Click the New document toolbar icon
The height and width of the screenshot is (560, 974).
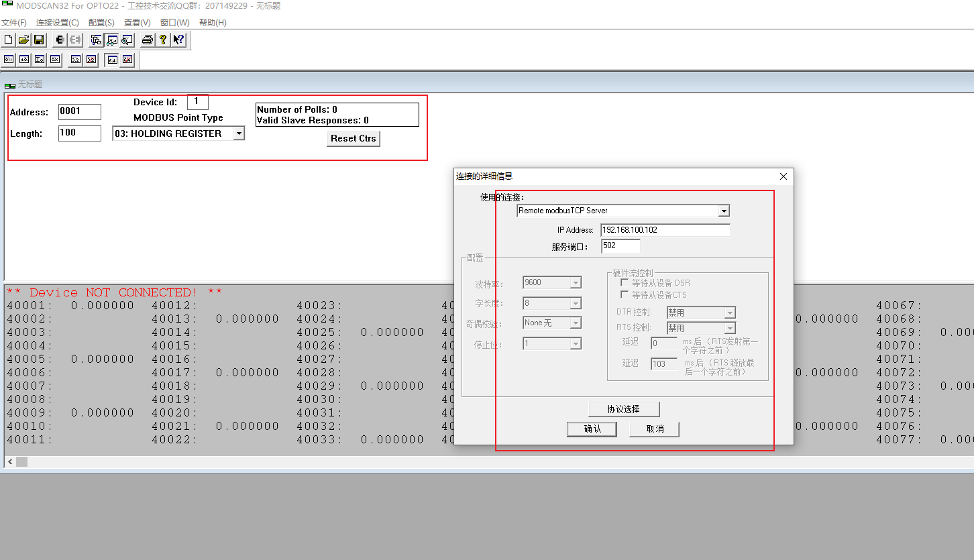pos(8,40)
